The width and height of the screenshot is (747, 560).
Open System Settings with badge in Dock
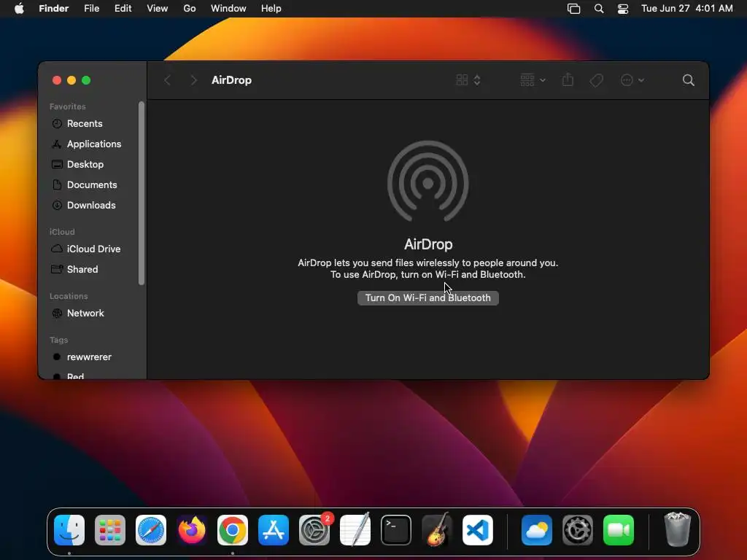314,530
